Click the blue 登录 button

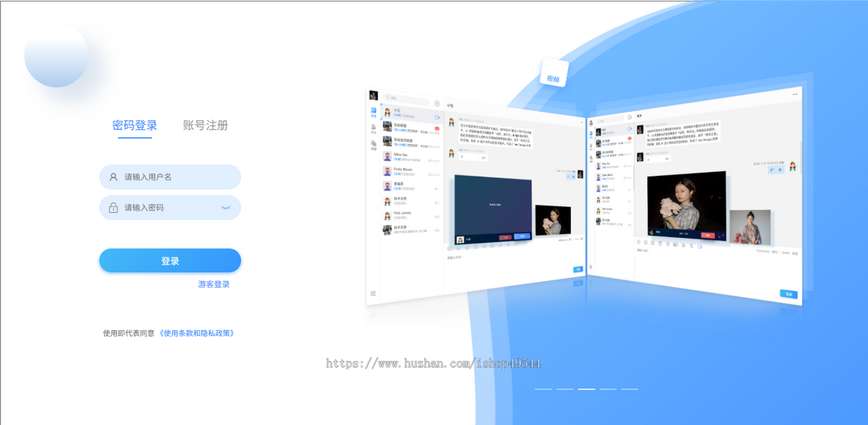point(170,261)
